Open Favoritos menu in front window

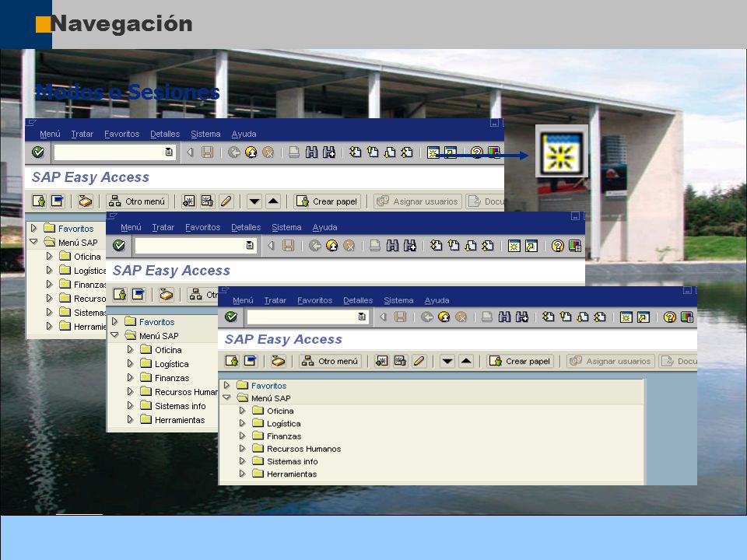click(314, 300)
